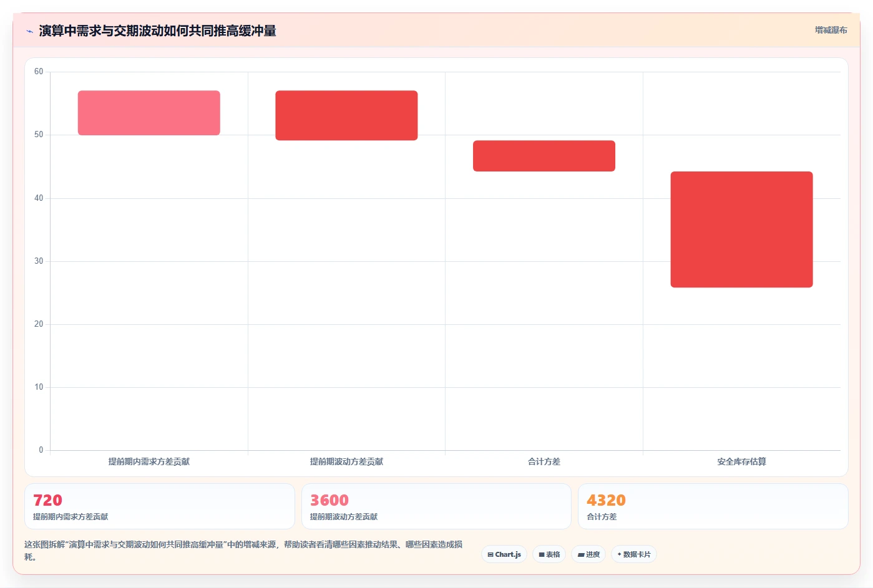Click the 数据卡片 tag pill
This screenshot has width=873, height=588.
click(x=633, y=554)
